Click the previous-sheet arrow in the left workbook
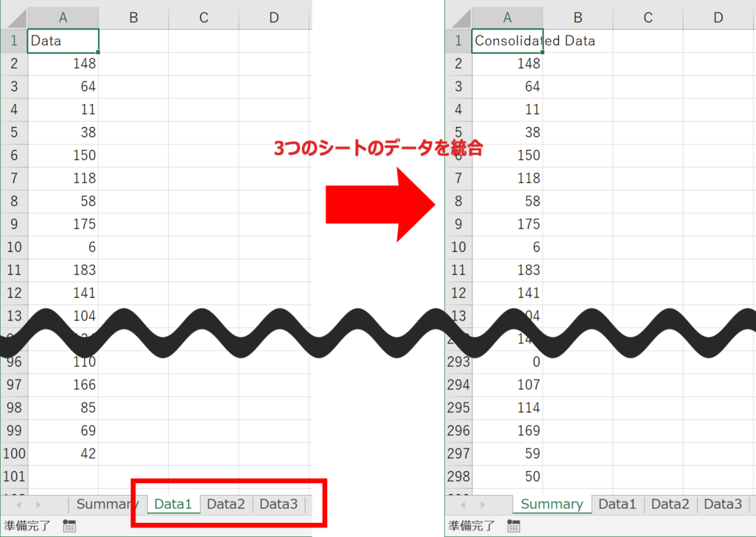 (18, 504)
